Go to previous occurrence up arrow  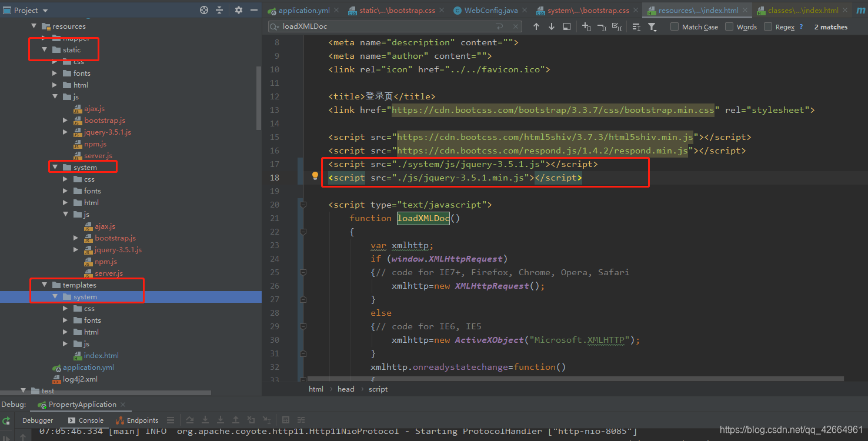pos(536,26)
